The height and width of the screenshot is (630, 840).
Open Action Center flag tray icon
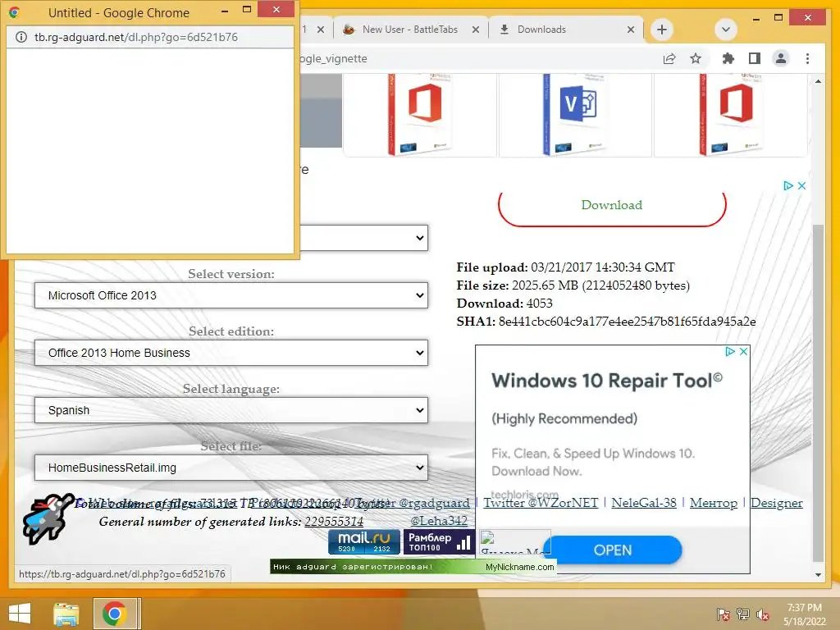click(724, 614)
